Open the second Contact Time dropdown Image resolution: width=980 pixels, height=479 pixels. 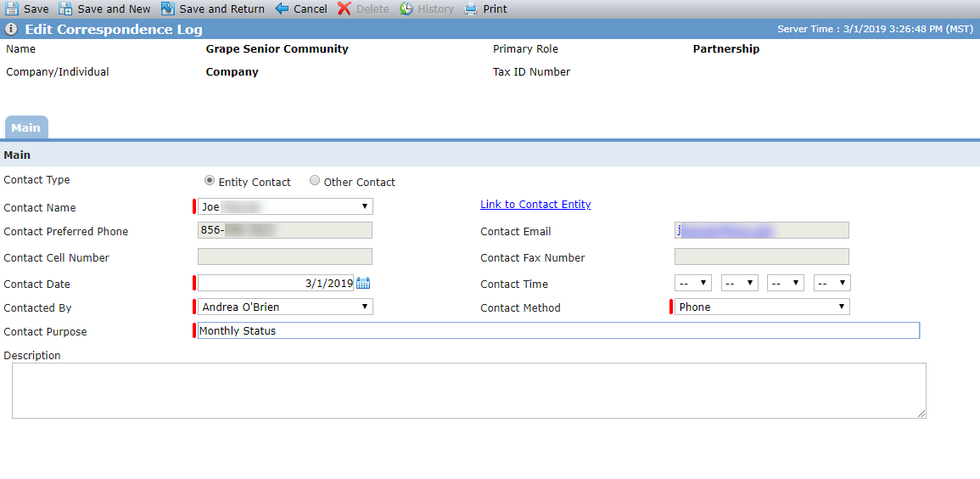pyautogui.click(x=739, y=284)
